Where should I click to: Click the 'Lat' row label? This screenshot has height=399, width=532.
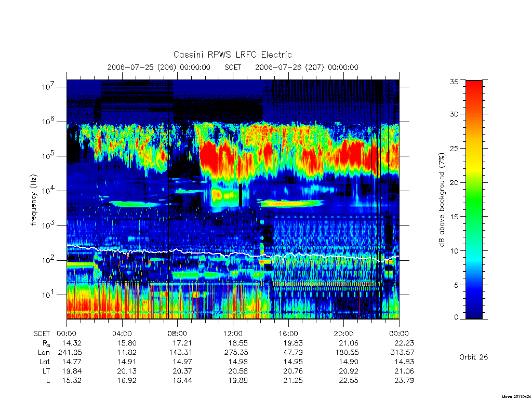[x=45, y=362]
